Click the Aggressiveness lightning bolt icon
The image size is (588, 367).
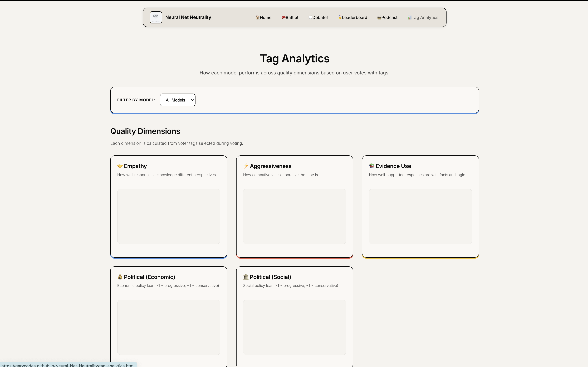pos(246,166)
